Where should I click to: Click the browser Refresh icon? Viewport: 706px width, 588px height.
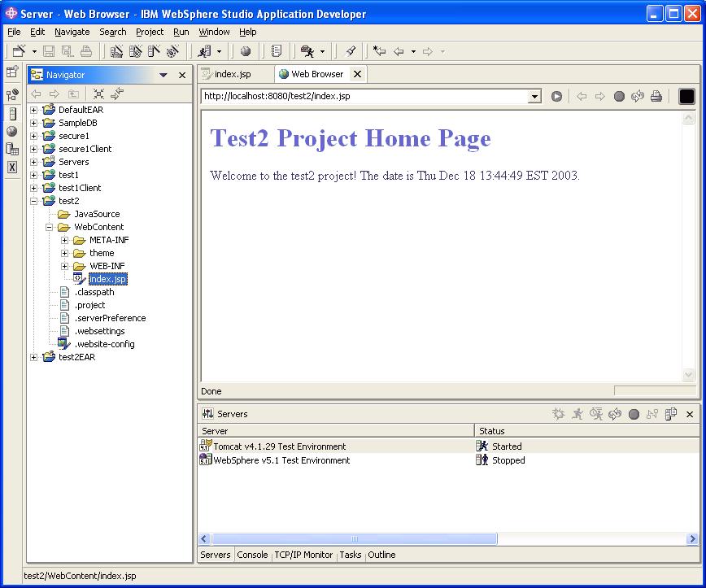[638, 96]
